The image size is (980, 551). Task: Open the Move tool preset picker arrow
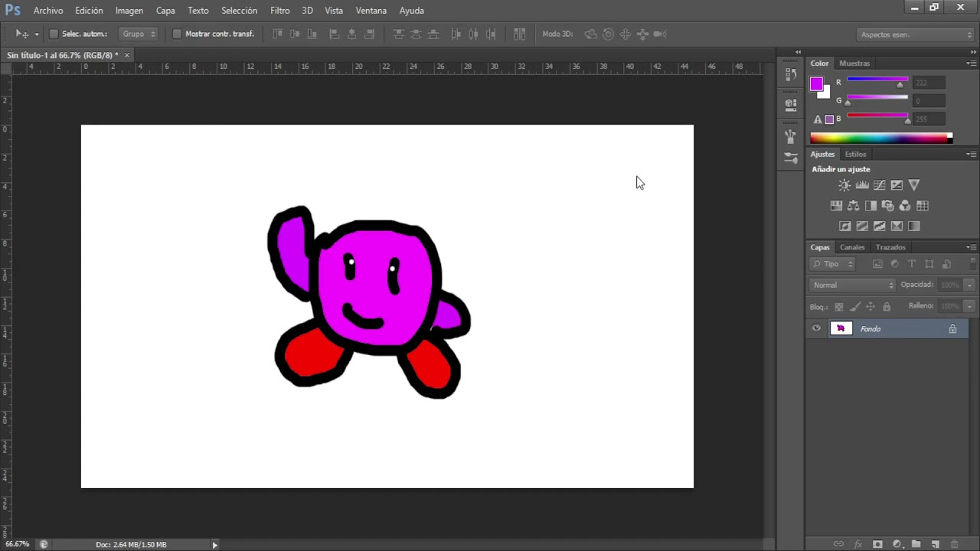(x=36, y=34)
